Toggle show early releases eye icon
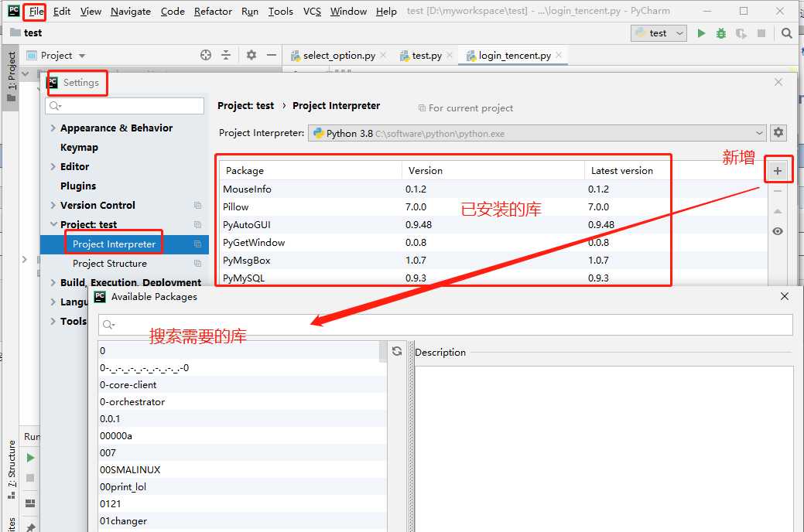Viewport: 804px width, 532px height. point(778,231)
